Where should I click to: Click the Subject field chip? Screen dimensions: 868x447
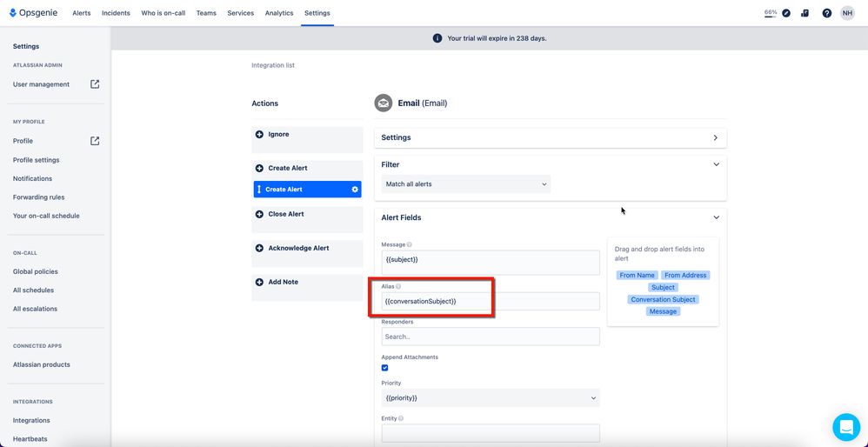point(664,287)
